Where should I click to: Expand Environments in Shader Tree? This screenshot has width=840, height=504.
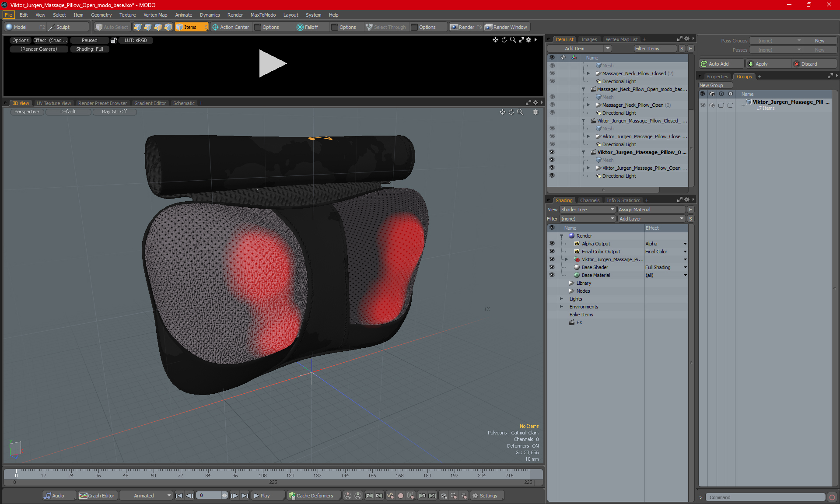point(562,307)
